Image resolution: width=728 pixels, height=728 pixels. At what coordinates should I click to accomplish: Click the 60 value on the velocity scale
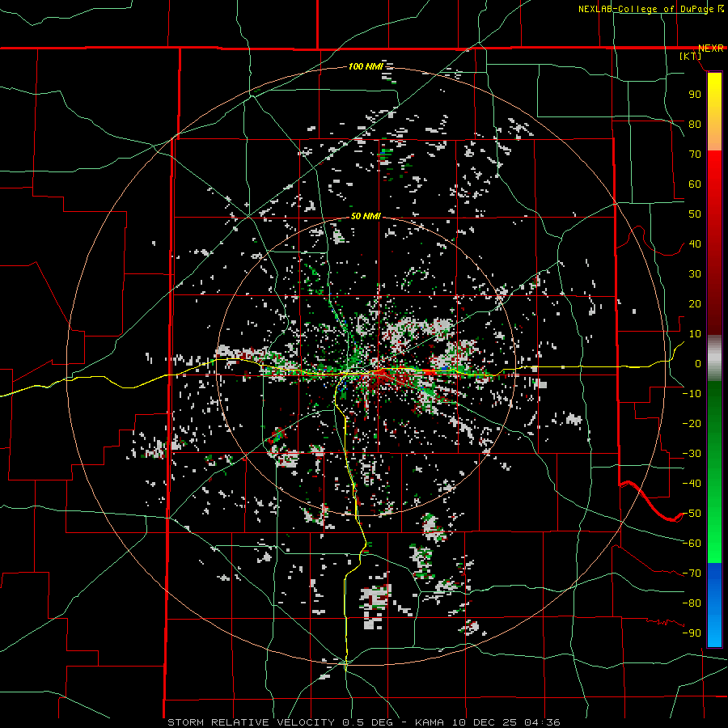695,184
